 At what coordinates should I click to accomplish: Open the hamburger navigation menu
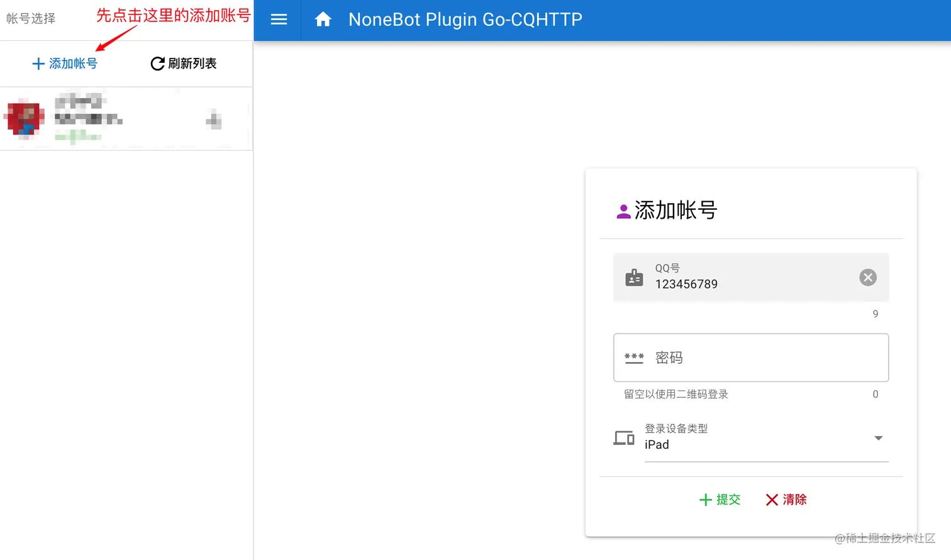pos(279,19)
